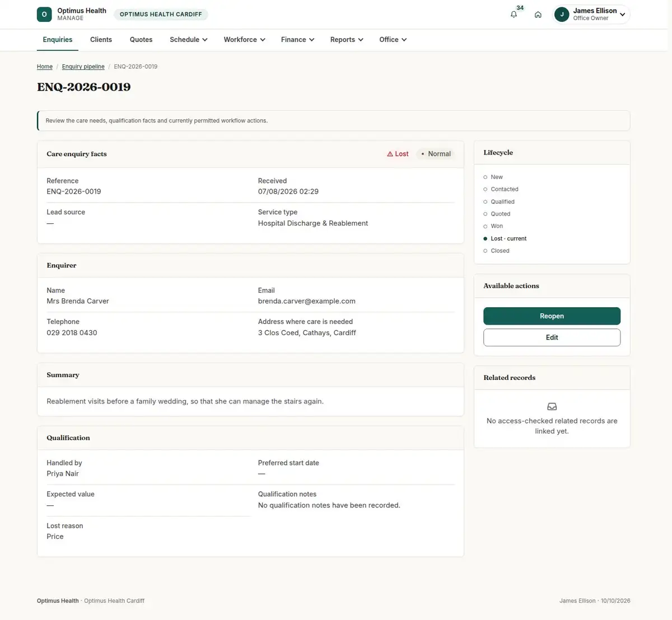Click the Contacted lifecycle stage

point(501,189)
